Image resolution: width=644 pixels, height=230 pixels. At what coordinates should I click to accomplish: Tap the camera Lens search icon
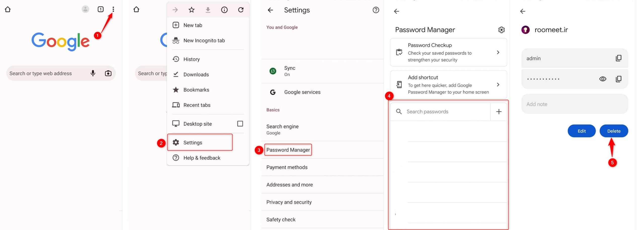pyautogui.click(x=108, y=73)
